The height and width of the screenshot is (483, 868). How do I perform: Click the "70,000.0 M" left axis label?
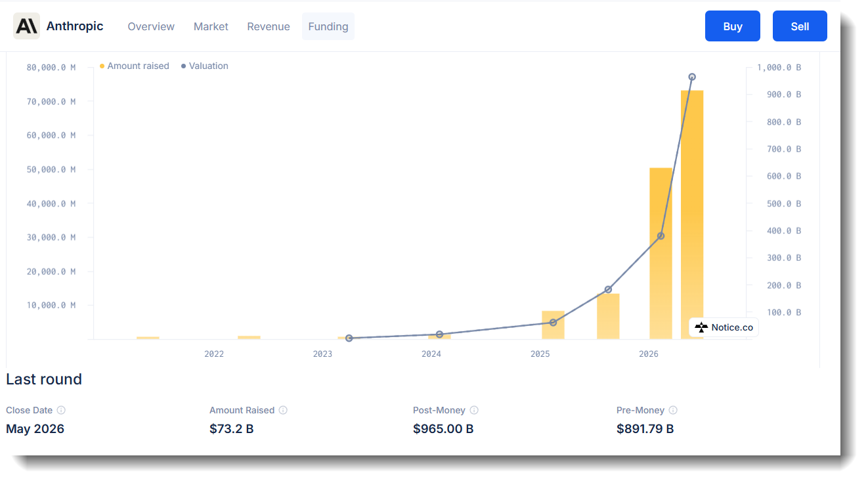[x=51, y=101]
